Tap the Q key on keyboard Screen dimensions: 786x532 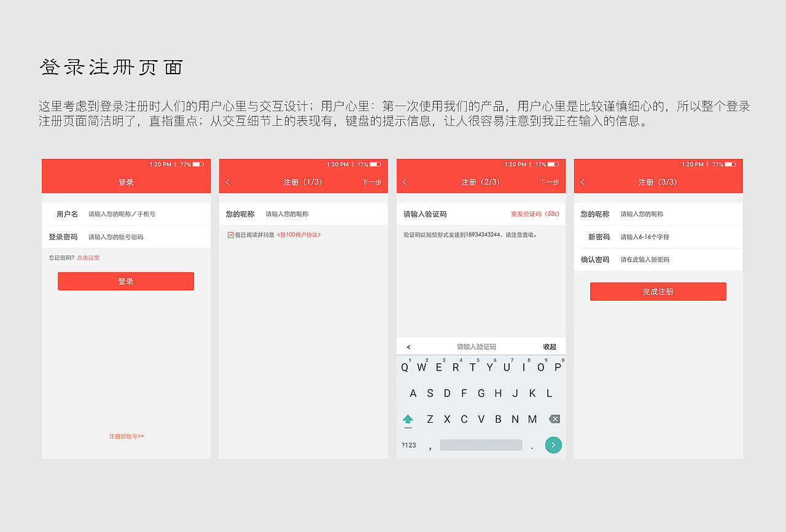coord(405,367)
